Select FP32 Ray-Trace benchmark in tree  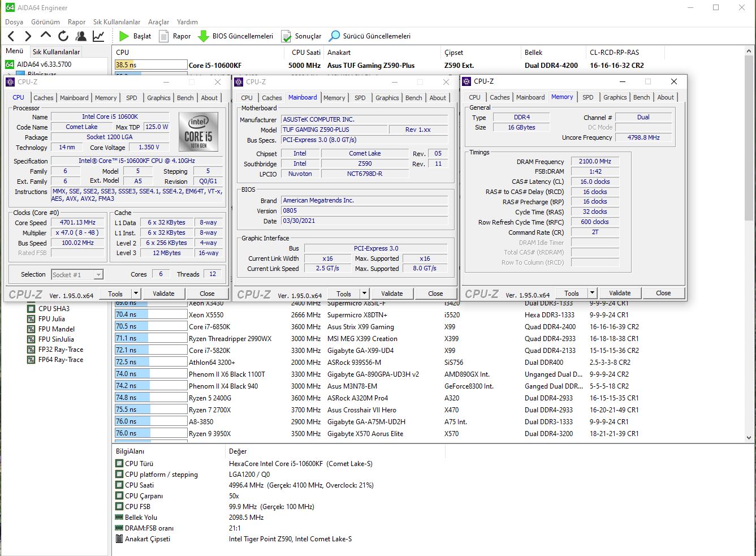[55, 350]
